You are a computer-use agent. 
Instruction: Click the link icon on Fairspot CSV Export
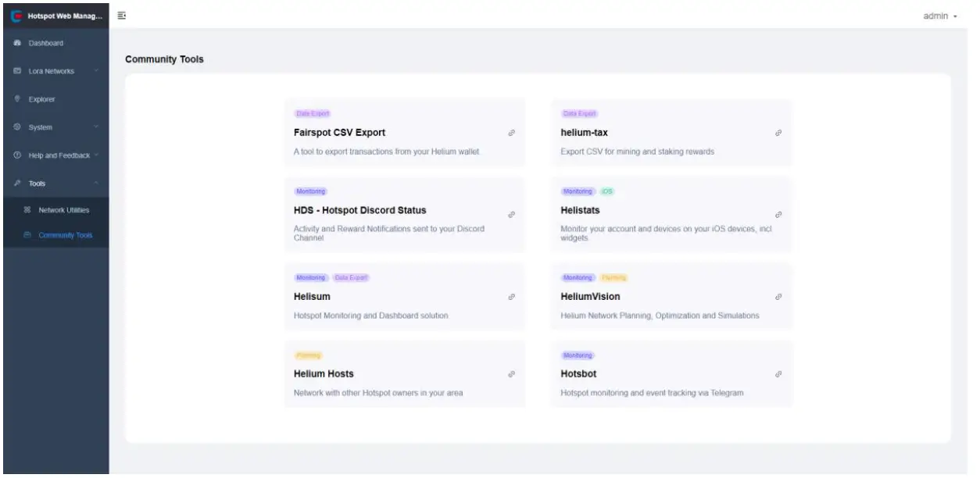(512, 133)
